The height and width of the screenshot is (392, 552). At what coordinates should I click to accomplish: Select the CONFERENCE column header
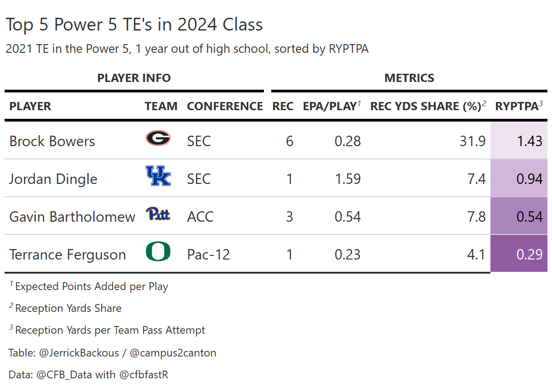click(225, 107)
